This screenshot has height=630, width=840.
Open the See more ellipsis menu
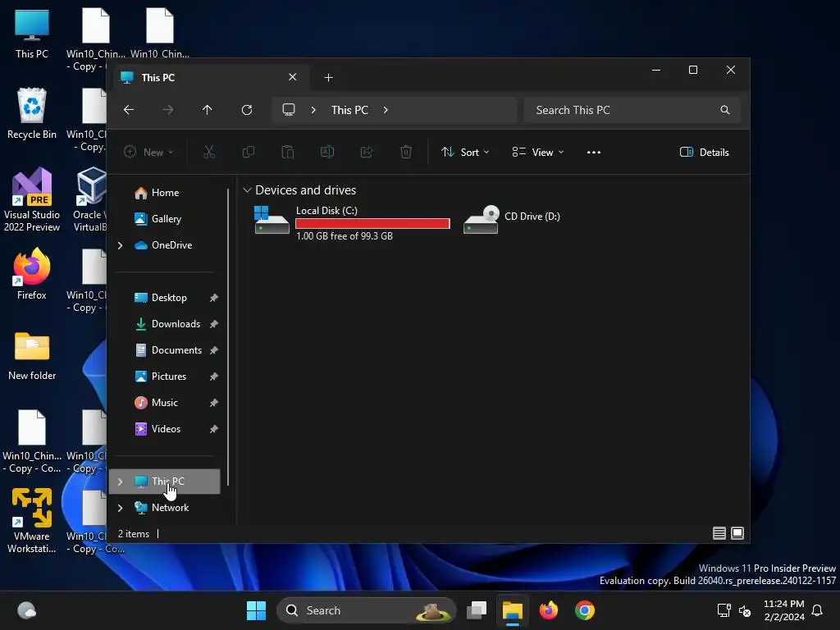[x=594, y=152]
